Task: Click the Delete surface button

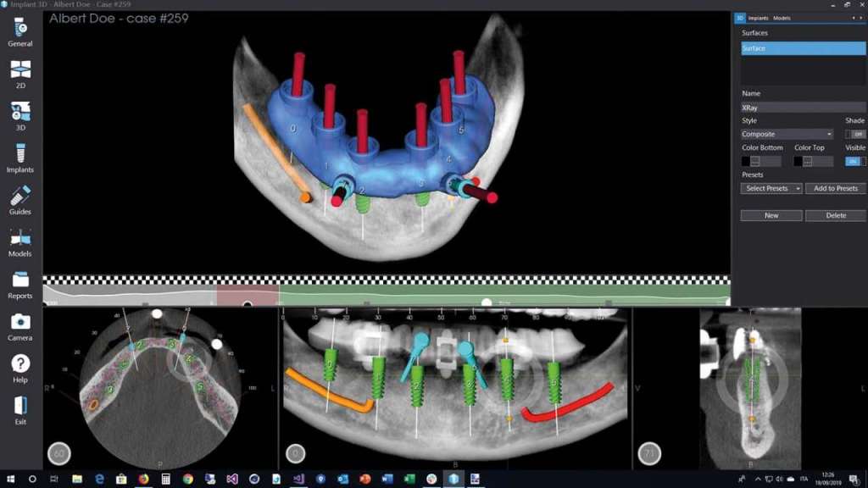Action: tap(835, 216)
